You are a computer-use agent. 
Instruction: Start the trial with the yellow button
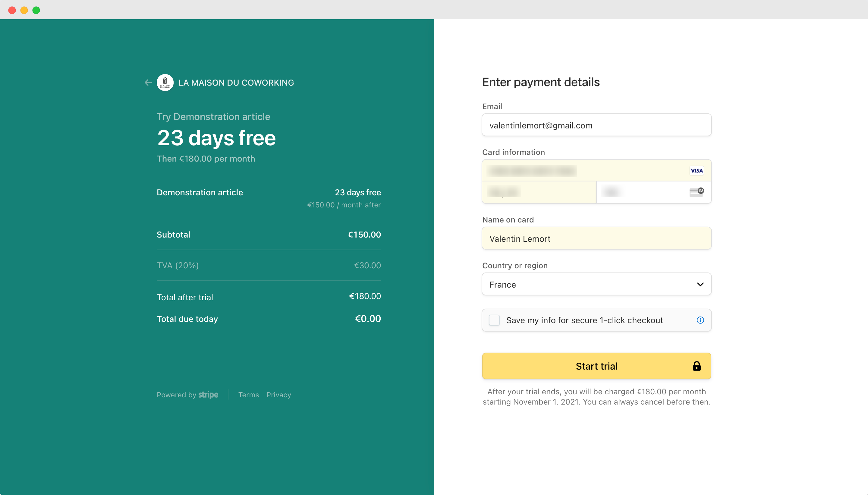coord(596,366)
